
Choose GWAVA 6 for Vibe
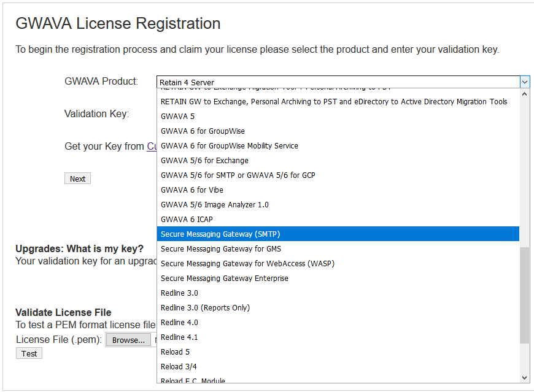192,190
